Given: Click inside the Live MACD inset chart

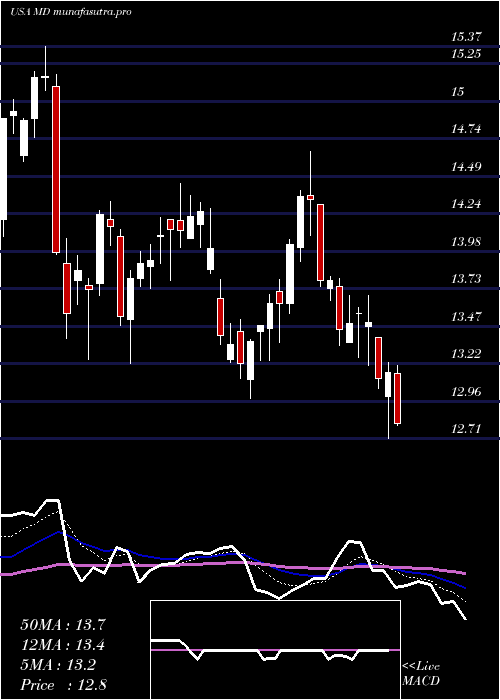Looking at the screenshot, I should coord(275,650).
